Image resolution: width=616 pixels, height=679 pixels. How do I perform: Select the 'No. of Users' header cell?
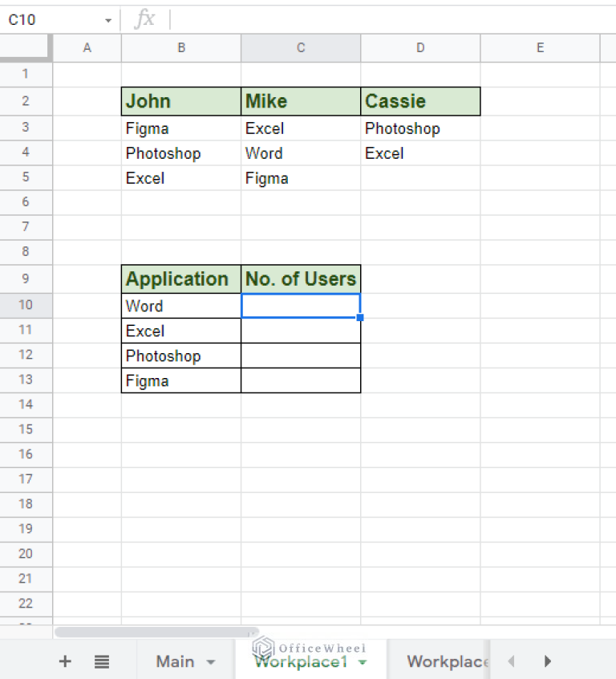(301, 279)
